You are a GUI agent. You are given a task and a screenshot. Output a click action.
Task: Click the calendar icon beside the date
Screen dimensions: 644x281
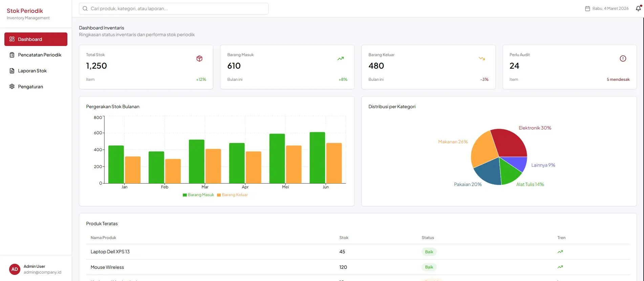[x=587, y=8]
